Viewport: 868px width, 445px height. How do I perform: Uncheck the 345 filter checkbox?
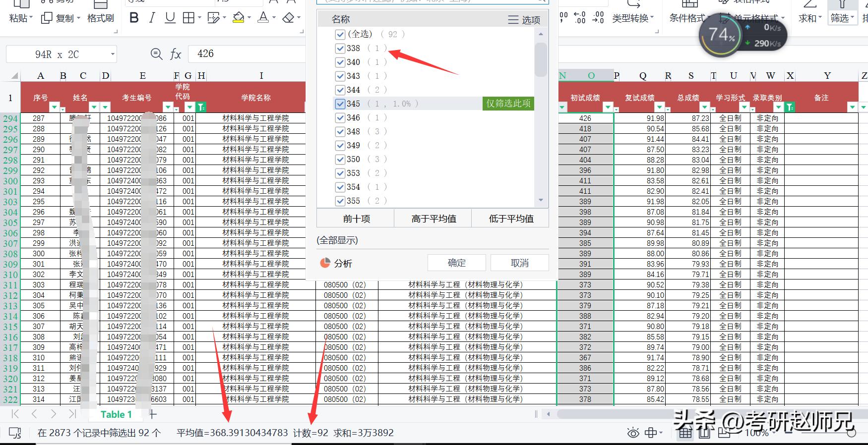340,104
